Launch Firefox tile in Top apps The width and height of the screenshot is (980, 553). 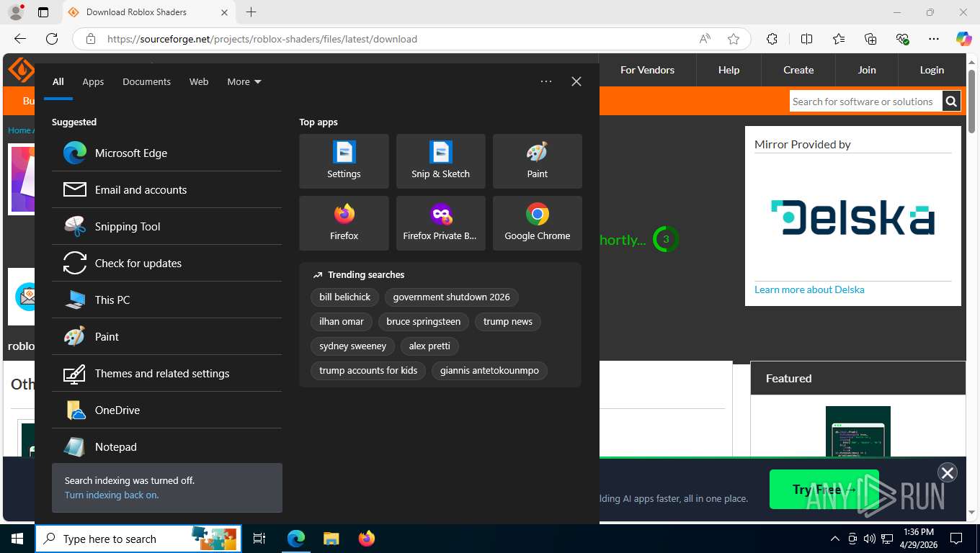click(344, 223)
